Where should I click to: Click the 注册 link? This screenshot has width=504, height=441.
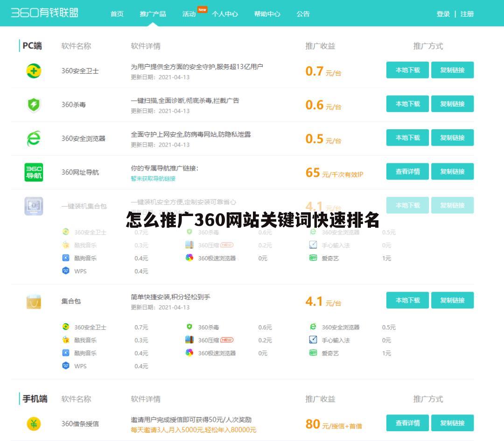pos(467,14)
